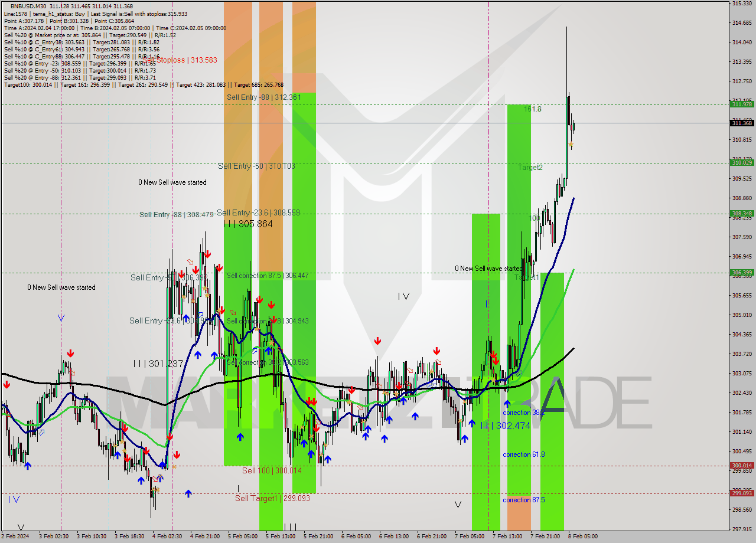
Task: Click the green 308.348 price tag
Action: click(742, 214)
